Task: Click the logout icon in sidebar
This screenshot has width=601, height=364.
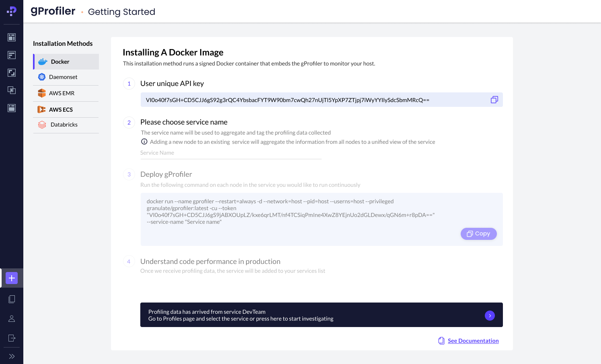Action: click(12, 338)
